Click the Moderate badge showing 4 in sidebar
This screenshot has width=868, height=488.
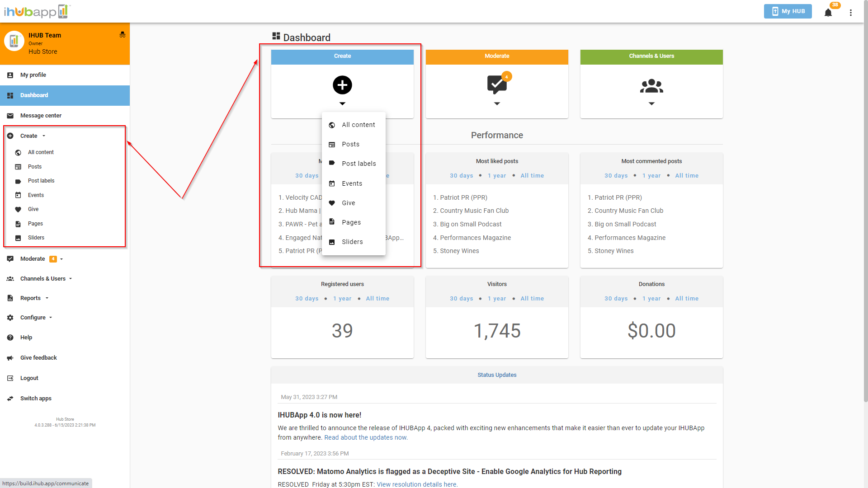click(53, 259)
